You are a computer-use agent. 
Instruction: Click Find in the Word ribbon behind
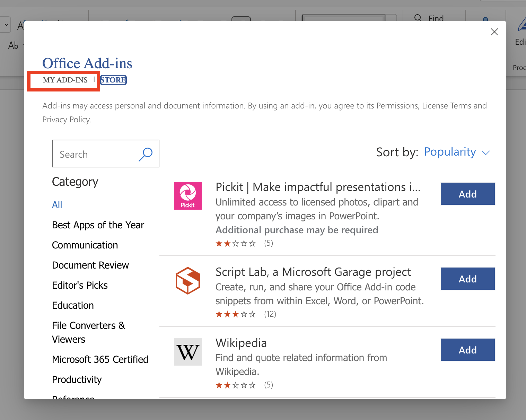point(429,18)
